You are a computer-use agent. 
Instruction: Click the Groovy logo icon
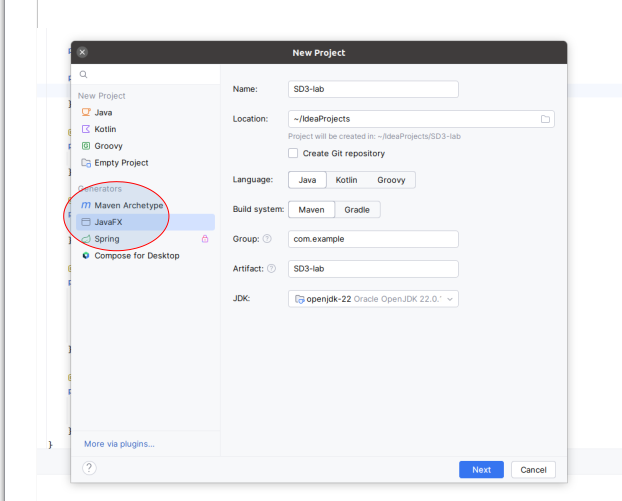pyautogui.click(x=86, y=146)
